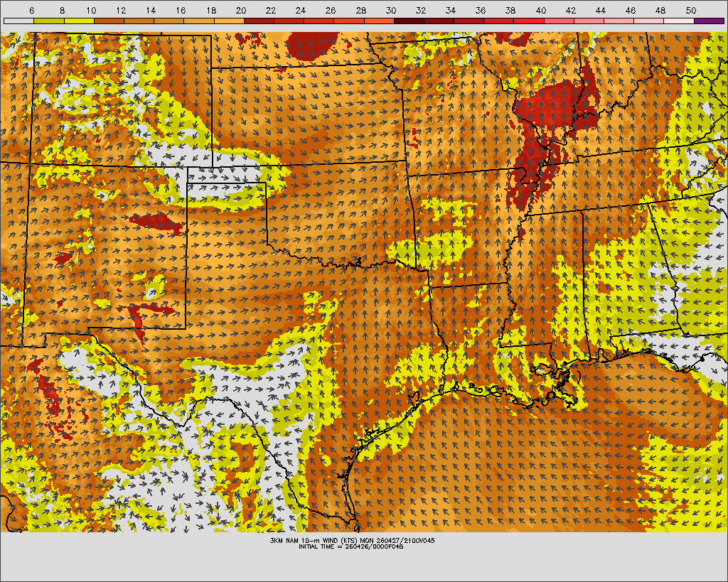Click the legend label "50"

click(691, 11)
